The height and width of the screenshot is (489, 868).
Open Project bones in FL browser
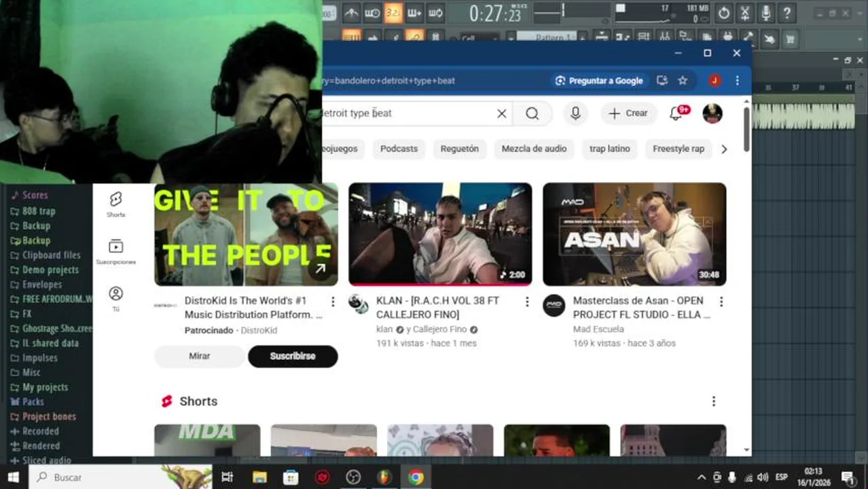(x=43, y=416)
